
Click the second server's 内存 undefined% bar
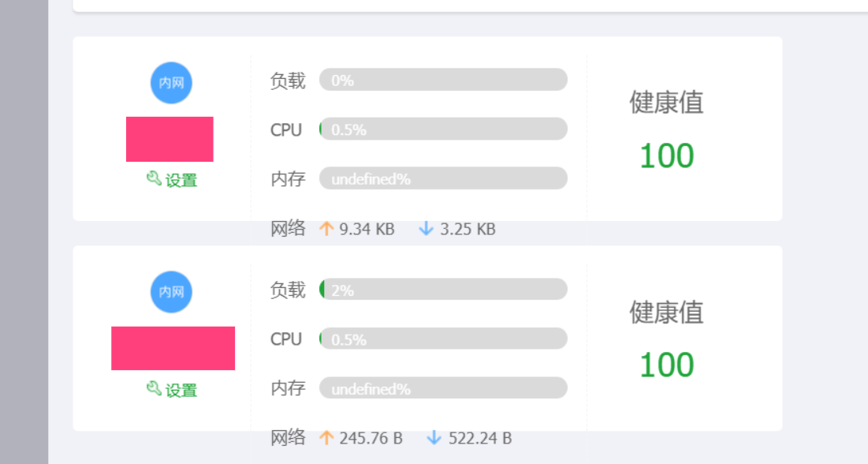(443, 388)
